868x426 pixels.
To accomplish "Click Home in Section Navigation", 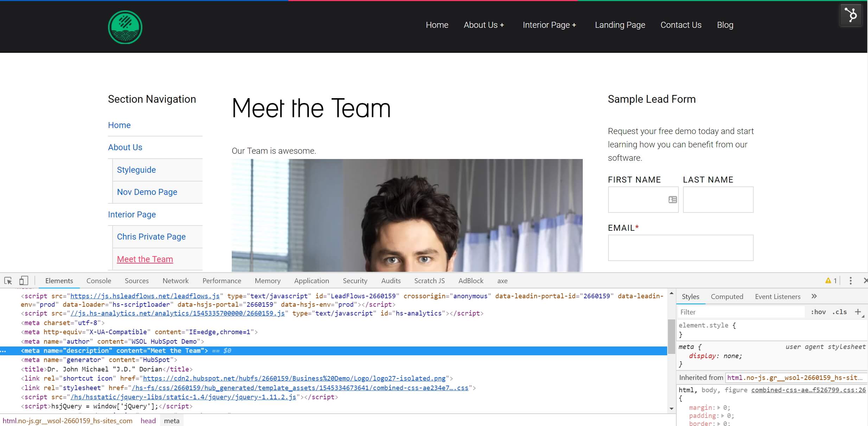I will click(119, 125).
